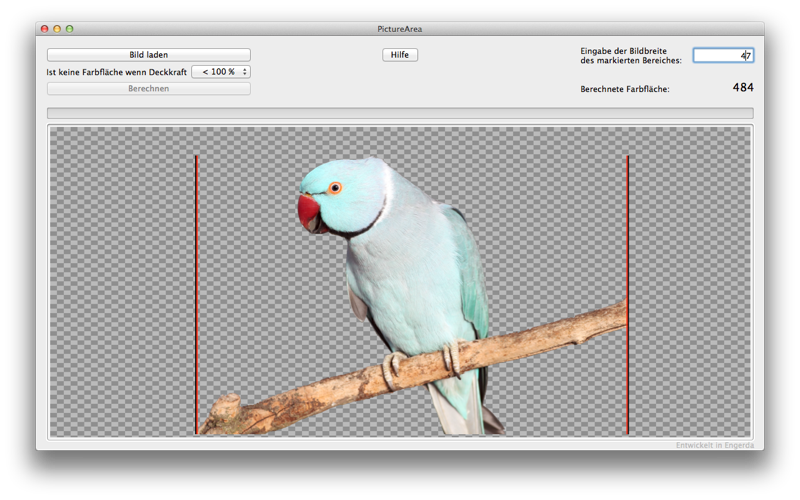Open the Hilfe help button

coord(400,55)
